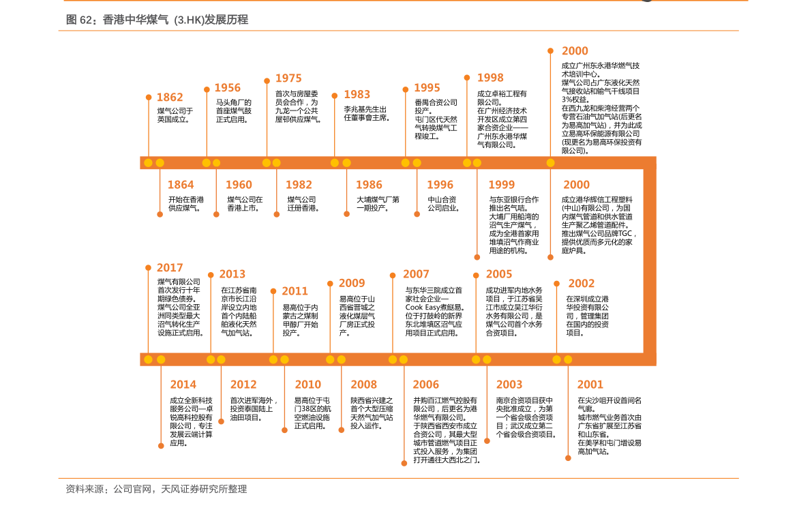This screenshot has height=508, width=812.
Task: Select the 1986 timeline label
Action: [369, 185]
